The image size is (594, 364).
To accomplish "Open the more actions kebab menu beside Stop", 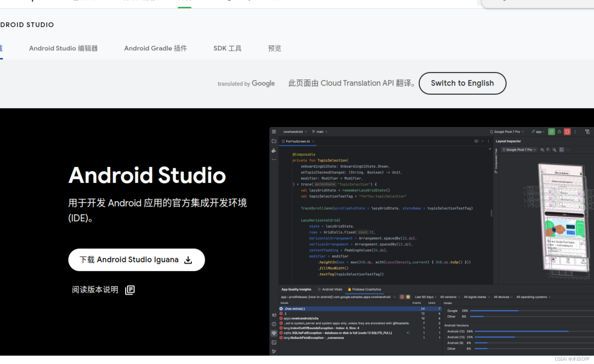I will click(x=575, y=132).
